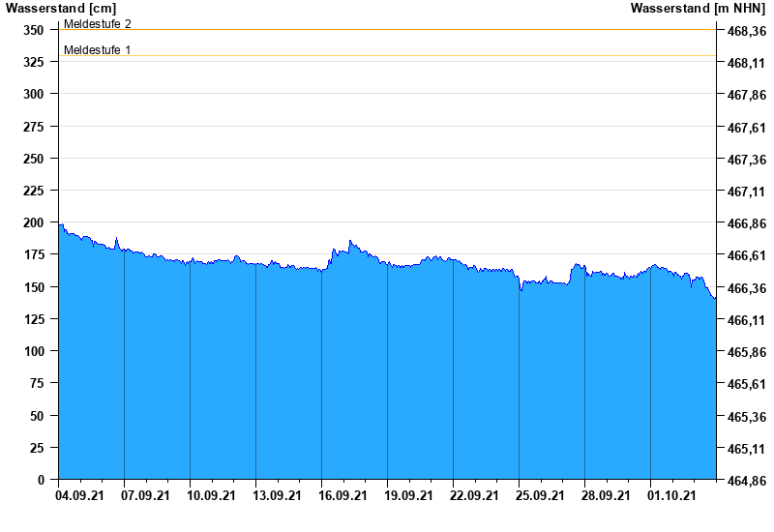The width and height of the screenshot is (774, 532).
Task: Click the 175 cm axis value
Action: 34,254
